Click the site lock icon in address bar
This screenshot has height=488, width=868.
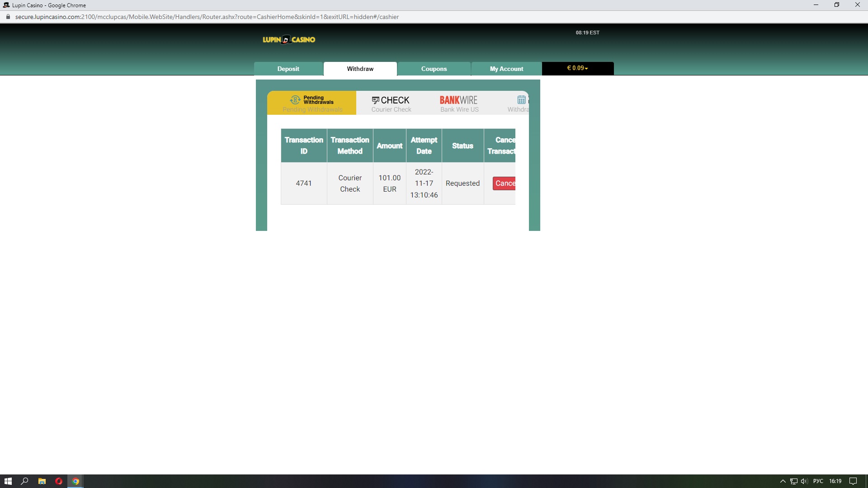pyautogui.click(x=8, y=17)
